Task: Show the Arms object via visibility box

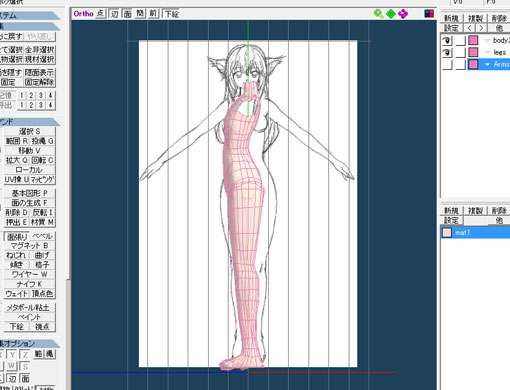Action: coord(447,64)
